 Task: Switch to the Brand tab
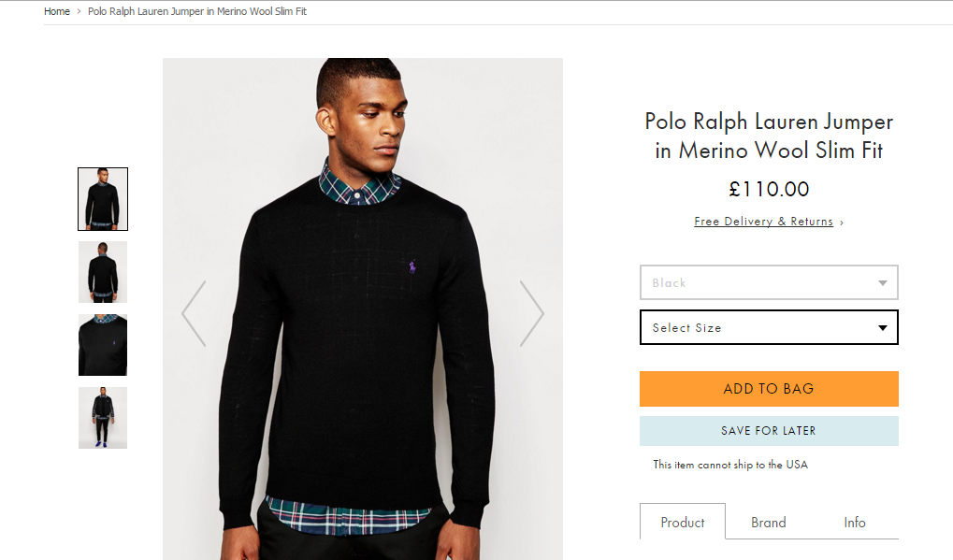tap(769, 523)
